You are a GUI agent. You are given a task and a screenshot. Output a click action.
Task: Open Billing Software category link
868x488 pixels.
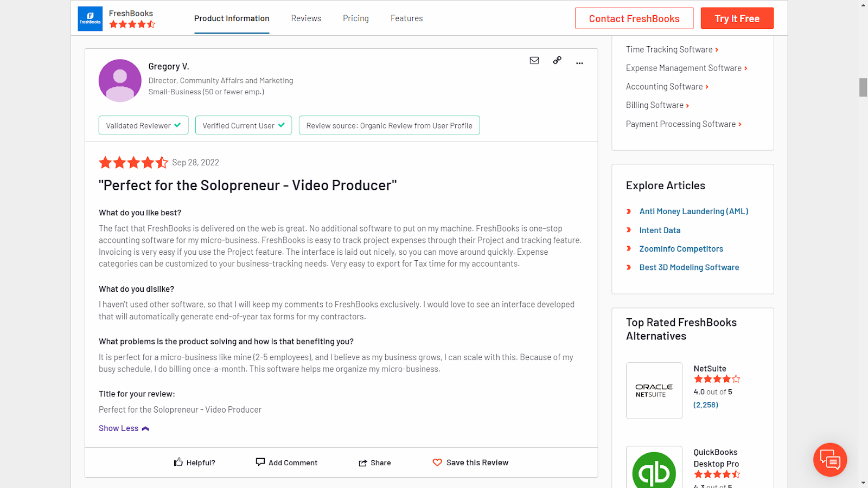click(x=658, y=105)
